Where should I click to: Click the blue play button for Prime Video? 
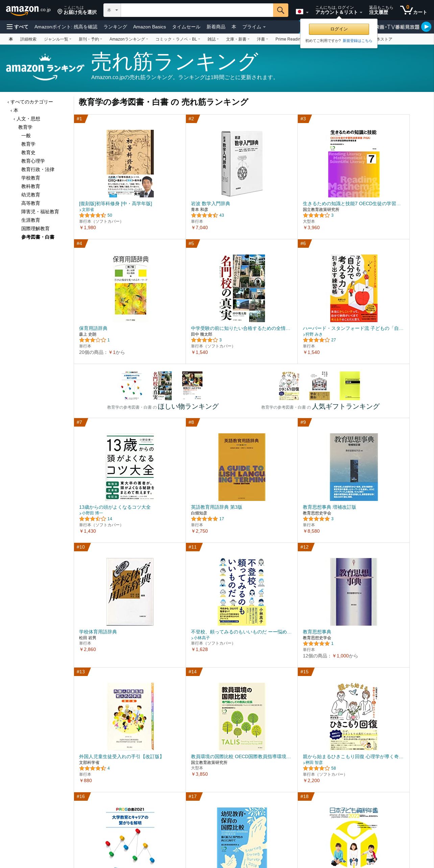426,26
